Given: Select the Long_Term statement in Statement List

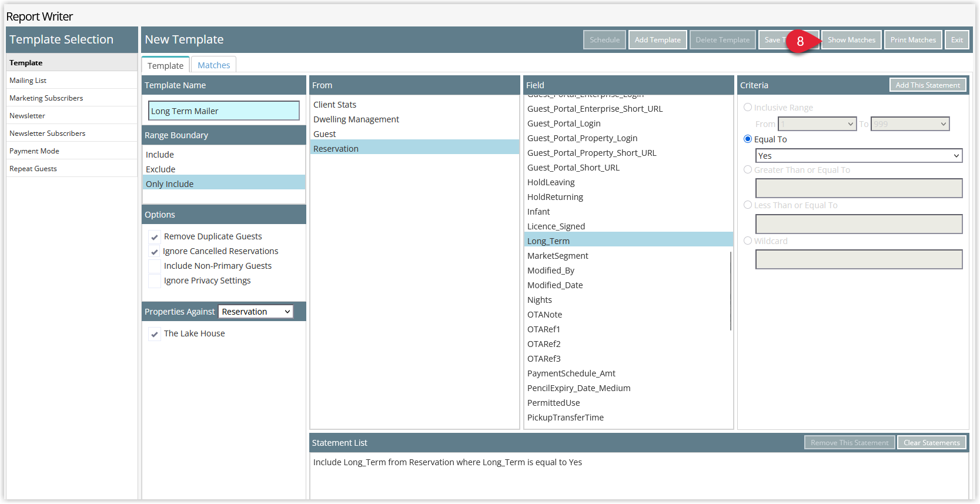Looking at the screenshot, I should [x=638, y=462].
